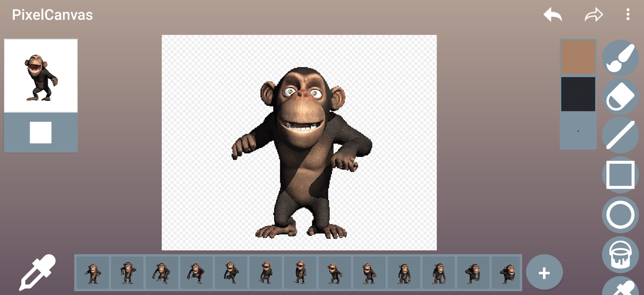This screenshot has width=644, height=295.
Task: Activate the paint bucket fill tool
Action: tap(620, 255)
